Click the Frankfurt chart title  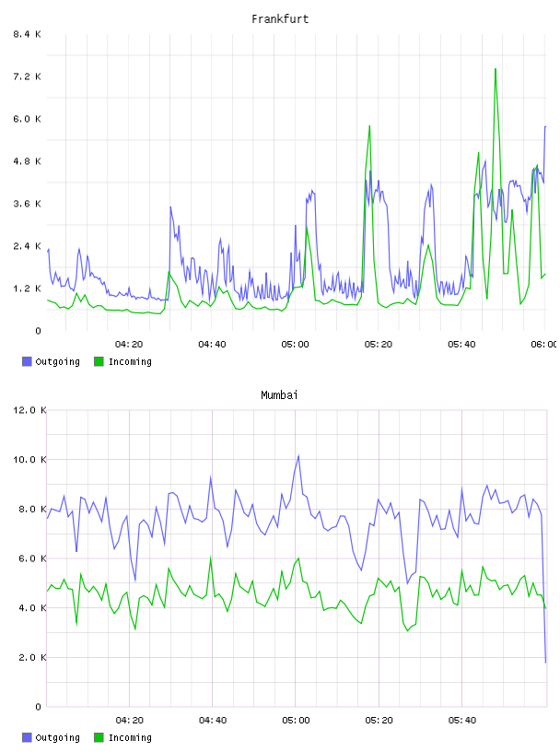coord(280,19)
